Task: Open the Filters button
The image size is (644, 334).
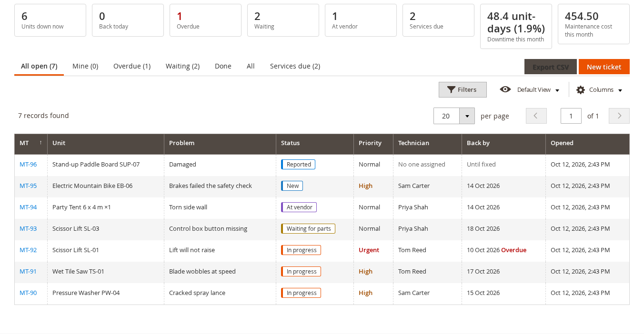Action: [x=463, y=89]
